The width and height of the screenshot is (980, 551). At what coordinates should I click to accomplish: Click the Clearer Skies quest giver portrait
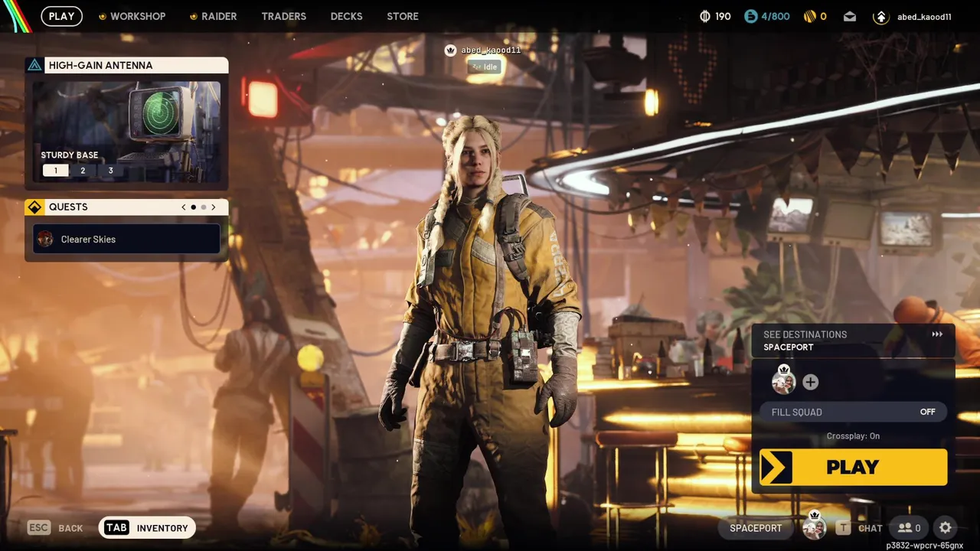click(45, 239)
